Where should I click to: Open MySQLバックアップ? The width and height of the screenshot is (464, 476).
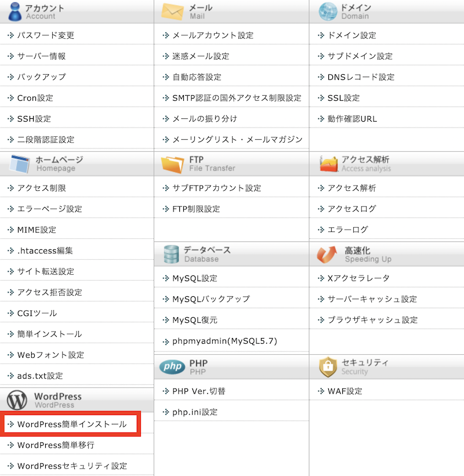click(211, 299)
